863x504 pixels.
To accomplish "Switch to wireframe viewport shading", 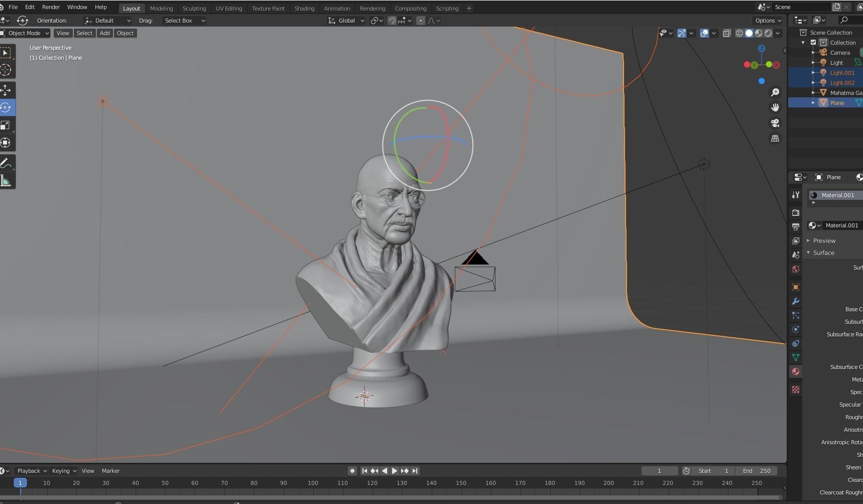I will tap(739, 33).
